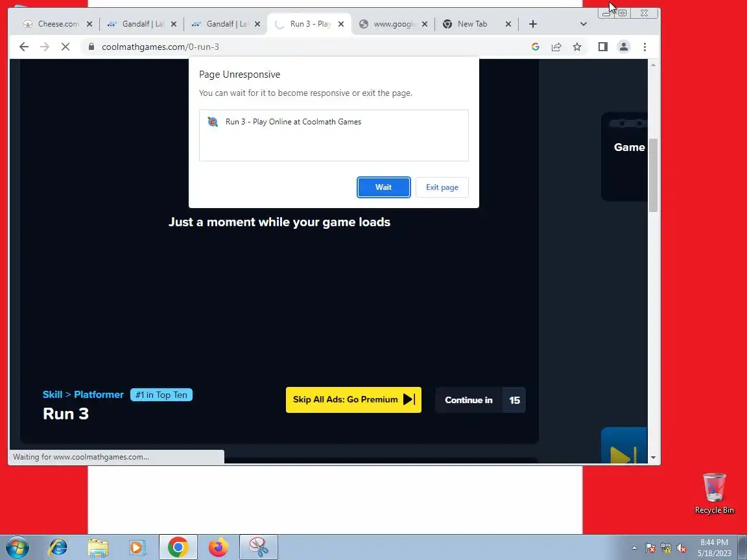Click the Action Center flag tray icon
The height and width of the screenshot is (560, 747).
(x=650, y=548)
